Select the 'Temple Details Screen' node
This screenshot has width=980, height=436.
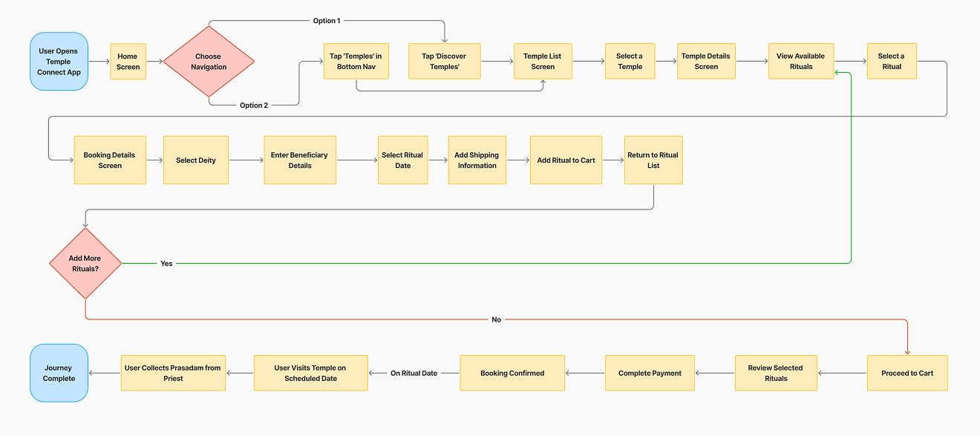(x=706, y=61)
